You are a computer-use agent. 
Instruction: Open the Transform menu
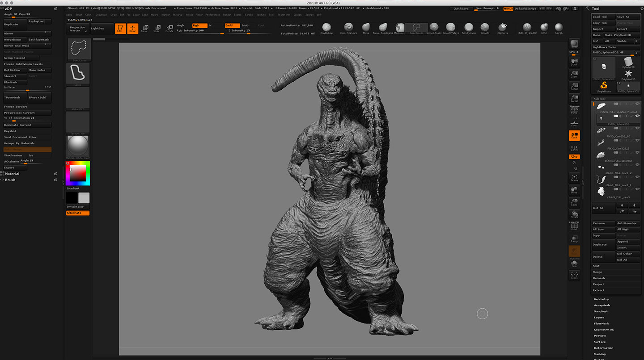coord(284,15)
